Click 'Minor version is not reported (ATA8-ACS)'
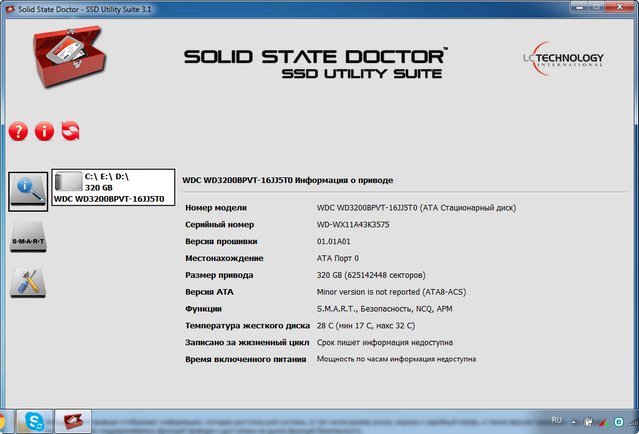 coord(391,292)
